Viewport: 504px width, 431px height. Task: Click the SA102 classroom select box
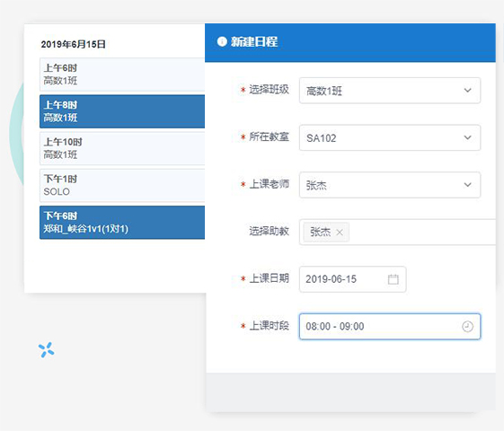coord(390,137)
